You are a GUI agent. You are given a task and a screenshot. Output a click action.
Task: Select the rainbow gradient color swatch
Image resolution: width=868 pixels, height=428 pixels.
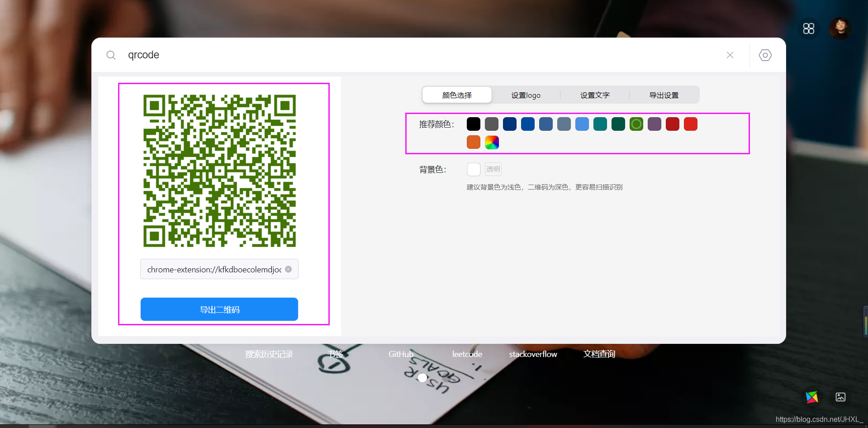click(x=491, y=142)
